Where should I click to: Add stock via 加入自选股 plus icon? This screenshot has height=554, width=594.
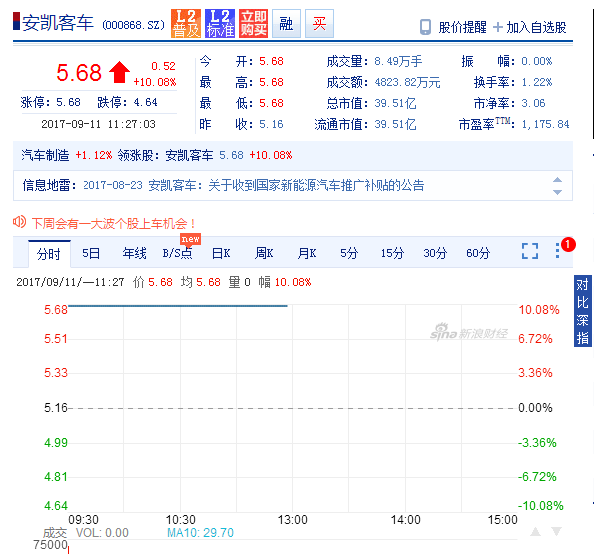[x=498, y=27]
